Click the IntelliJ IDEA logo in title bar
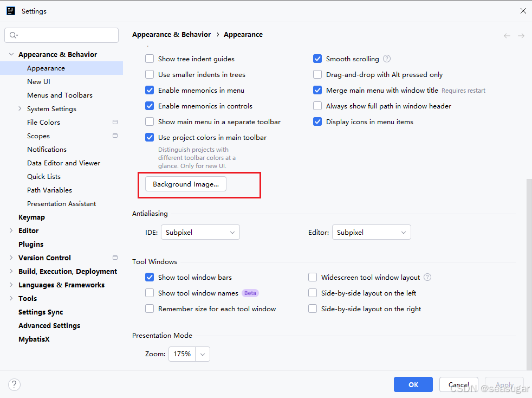The width and height of the screenshot is (532, 398). (x=11, y=11)
